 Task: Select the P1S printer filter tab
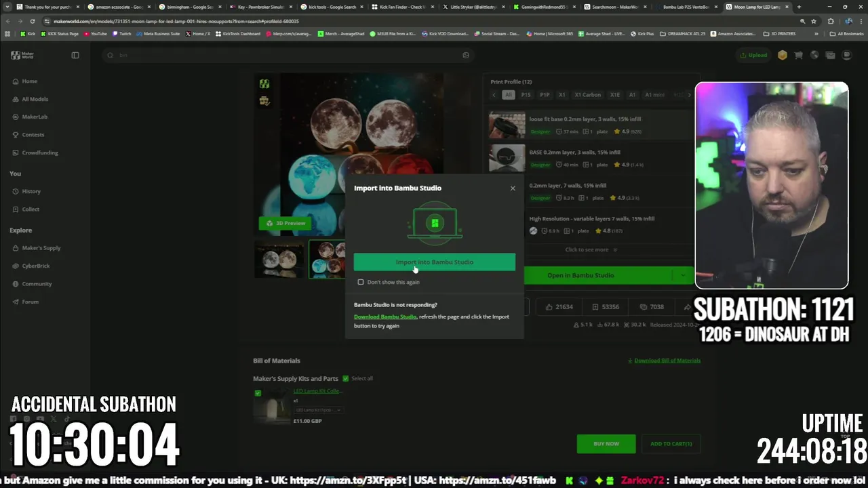click(x=526, y=95)
